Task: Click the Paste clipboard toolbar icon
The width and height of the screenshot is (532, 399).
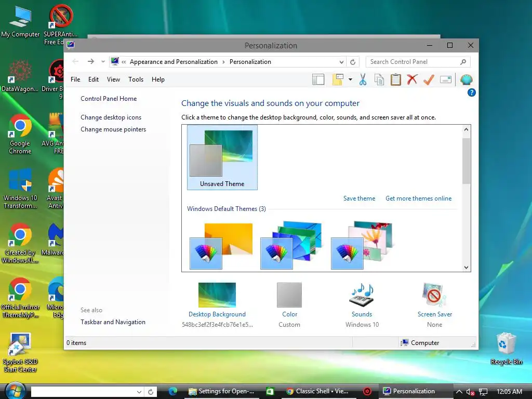Action: (x=395, y=79)
